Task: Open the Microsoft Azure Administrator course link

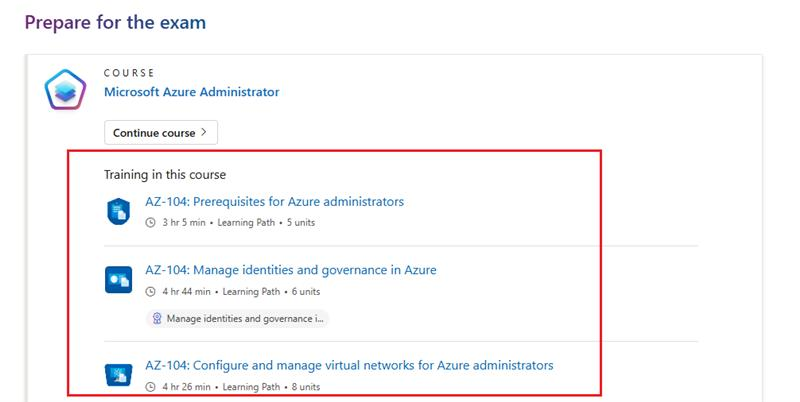Action: 191,92
